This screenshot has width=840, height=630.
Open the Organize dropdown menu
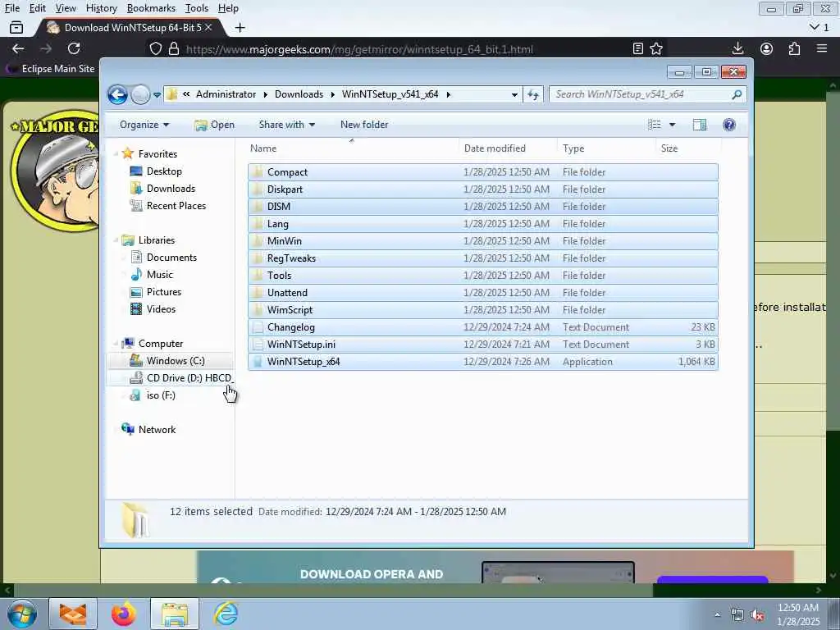(144, 125)
